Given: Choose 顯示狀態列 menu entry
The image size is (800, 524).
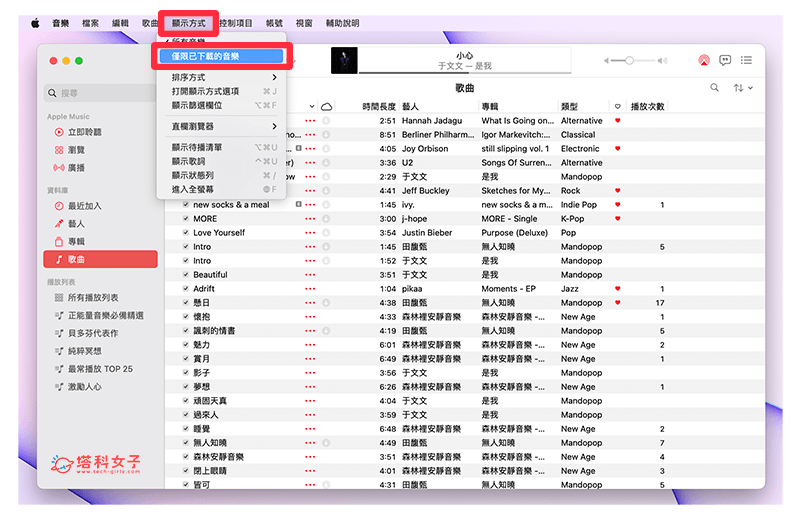Looking at the screenshot, I should pyautogui.click(x=221, y=176).
